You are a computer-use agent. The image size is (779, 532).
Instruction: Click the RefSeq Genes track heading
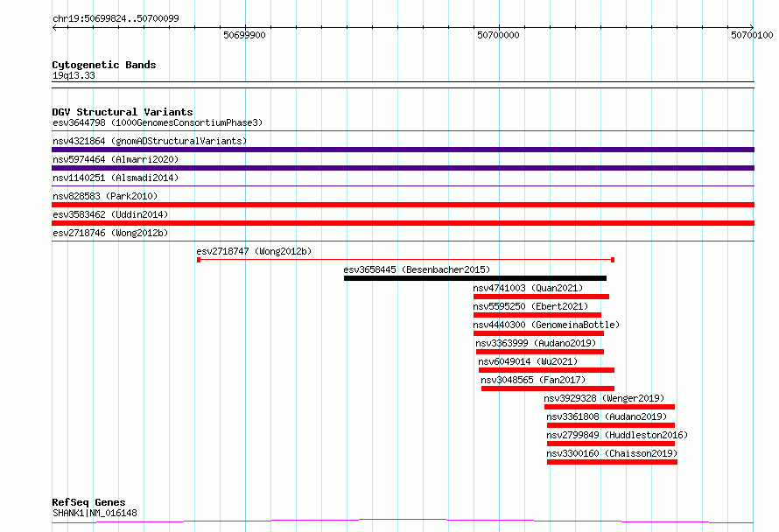(x=88, y=502)
